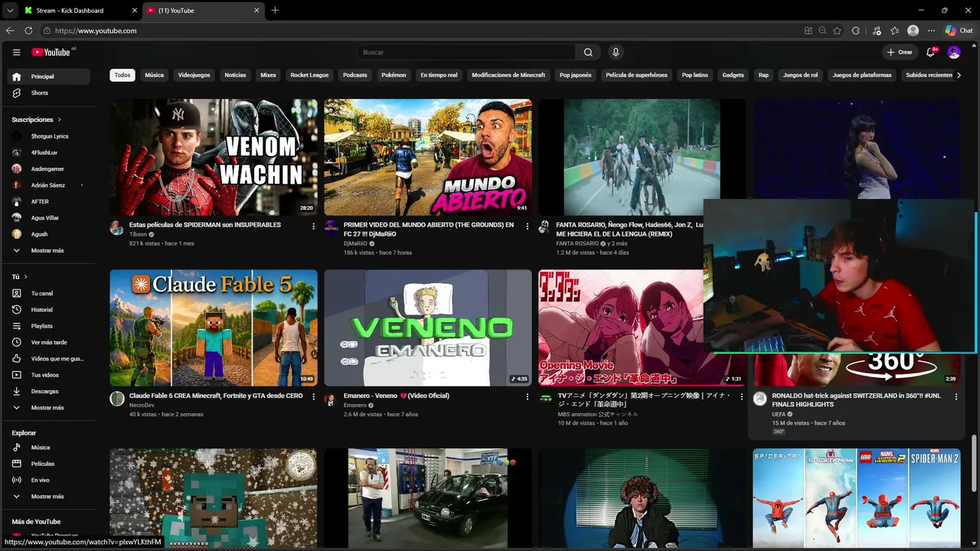Image resolution: width=980 pixels, height=551 pixels.
Task: Open the MUNDO ABIERTO video thumbnail
Action: (x=428, y=157)
